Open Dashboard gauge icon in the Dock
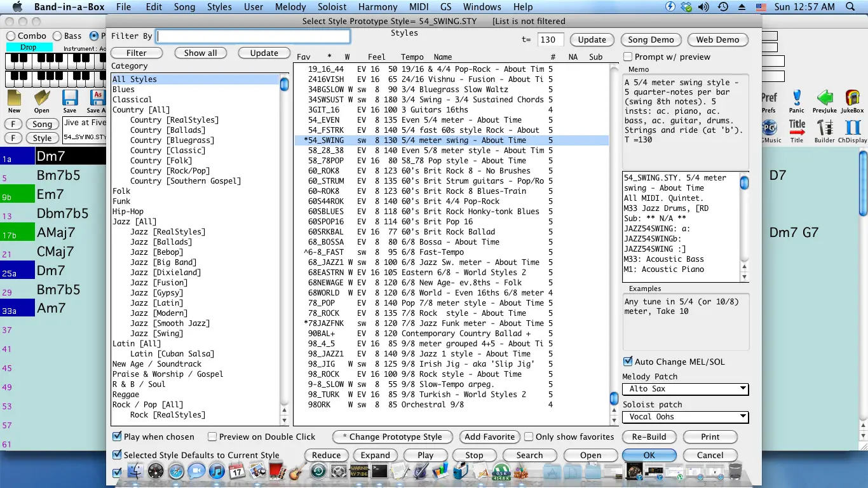The height and width of the screenshot is (488, 868). pyautogui.click(x=156, y=471)
